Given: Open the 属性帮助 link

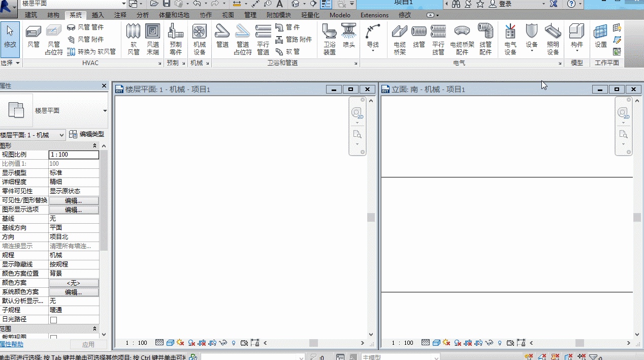Looking at the screenshot, I should click(x=11, y=344).
